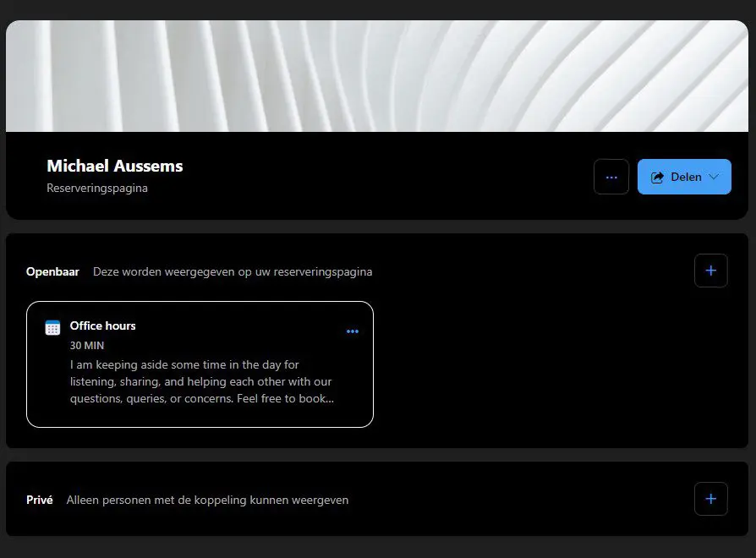Click the Delen button label text
This screenshot has height=558, width=756.
point(686,178)
